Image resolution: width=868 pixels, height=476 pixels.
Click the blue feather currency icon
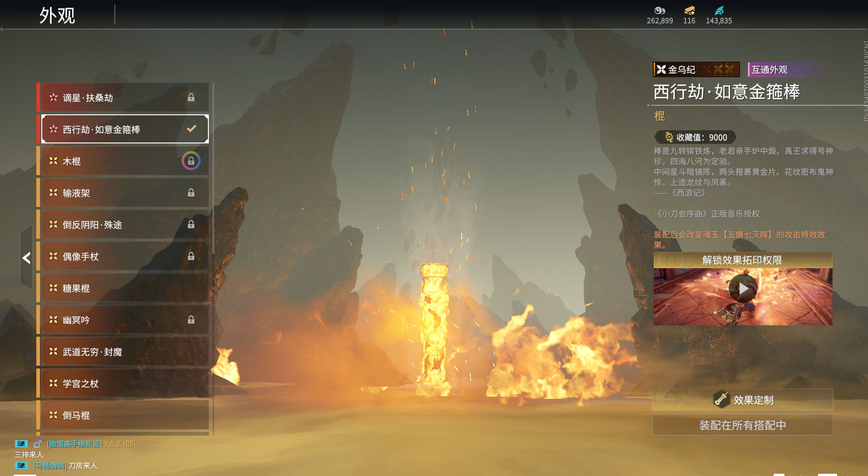(719, 10)
